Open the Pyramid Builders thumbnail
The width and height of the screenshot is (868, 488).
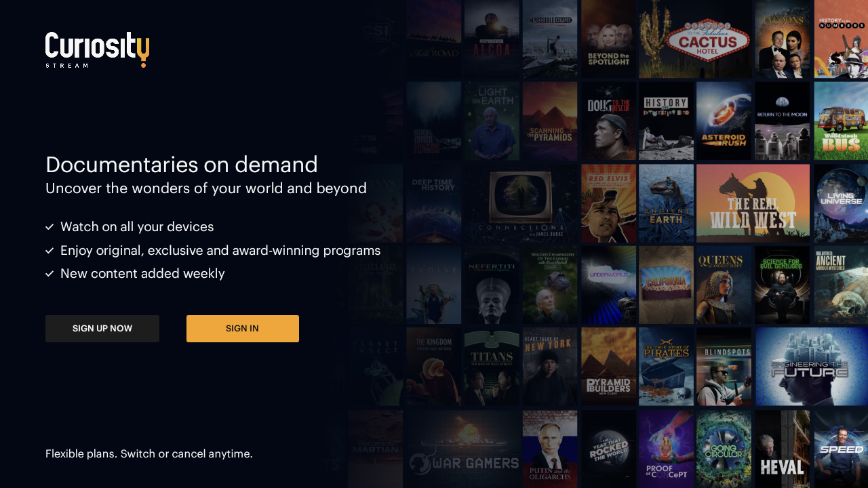tap(609, 367)
